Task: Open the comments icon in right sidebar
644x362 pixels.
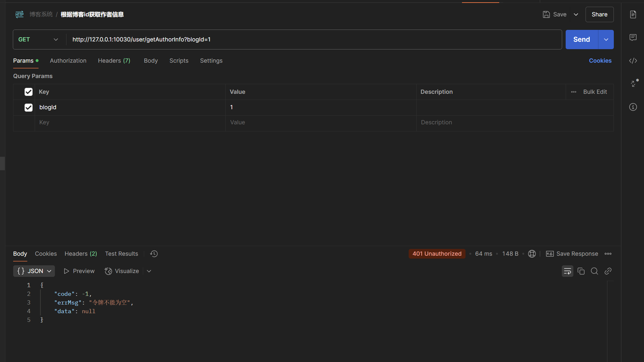Action: point(633,38)
